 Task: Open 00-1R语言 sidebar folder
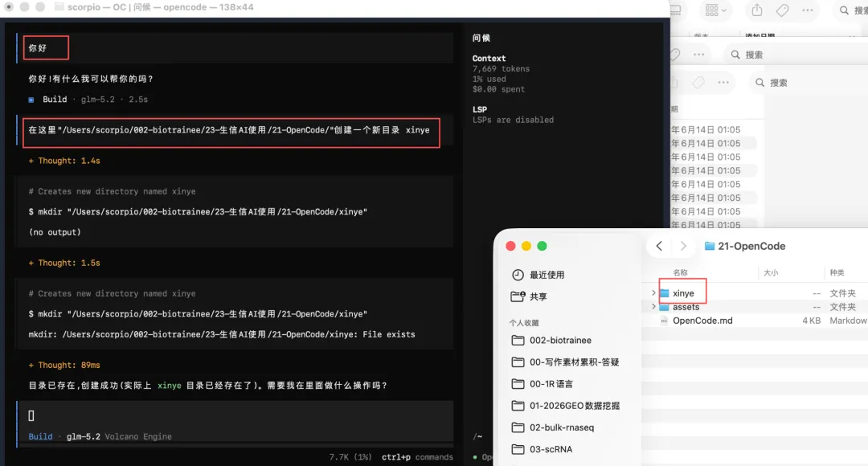point(551,384)
